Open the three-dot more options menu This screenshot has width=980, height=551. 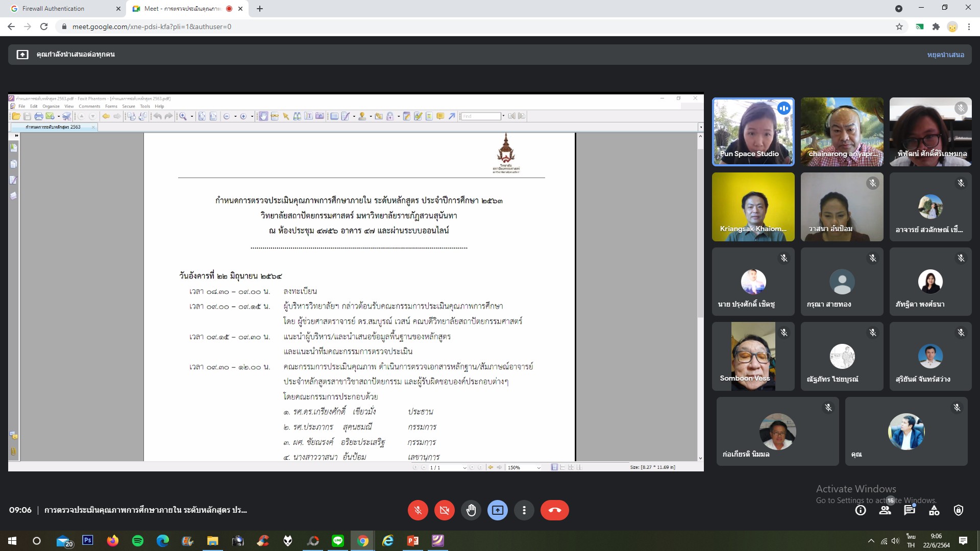click(524, 510)
